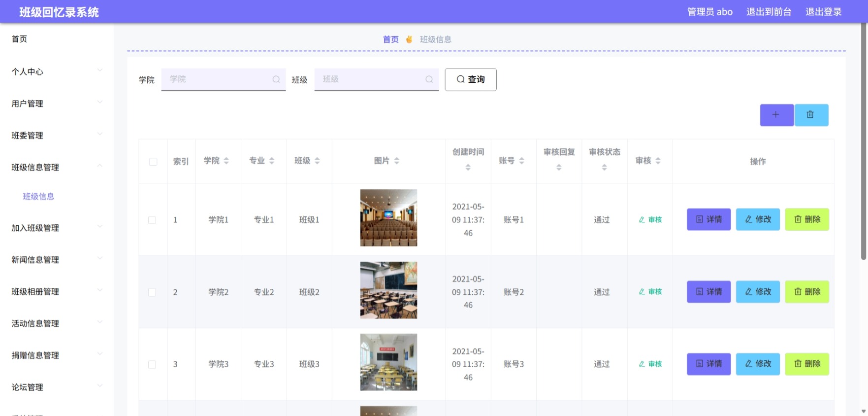Select 班级信息 submenu item
The width and height of the screenshot is (868, 416).
coord(38,197)
